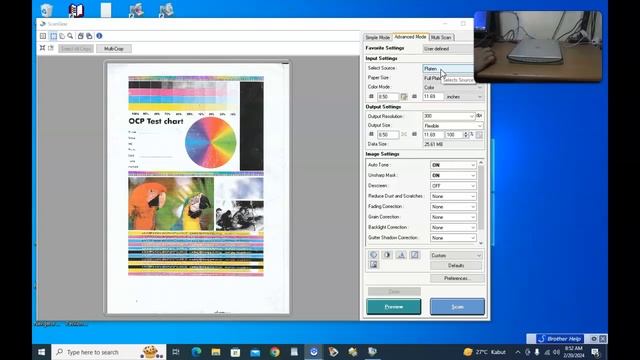The height and width of the screenshot is (360, 640).
Task: Click the output scale percentage field
Action: tap(453, 135)
